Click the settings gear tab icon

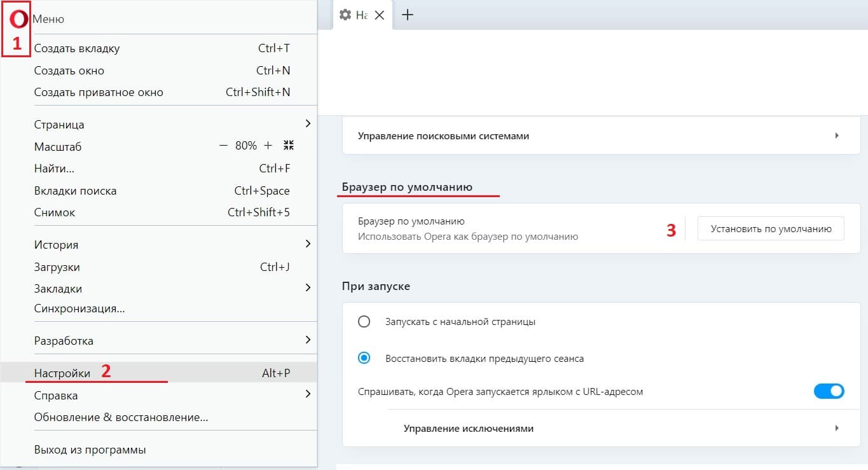pyautogui.click(x=345, y=15)
